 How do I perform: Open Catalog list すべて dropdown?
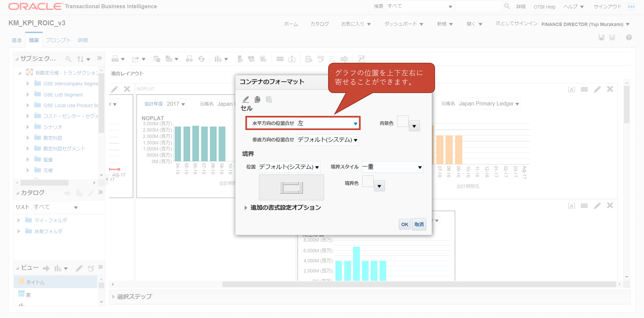point(56,207)
